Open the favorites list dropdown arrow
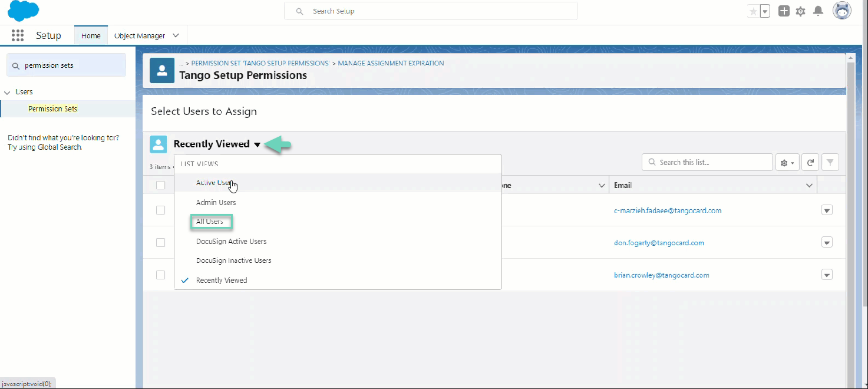 [765, 11]
